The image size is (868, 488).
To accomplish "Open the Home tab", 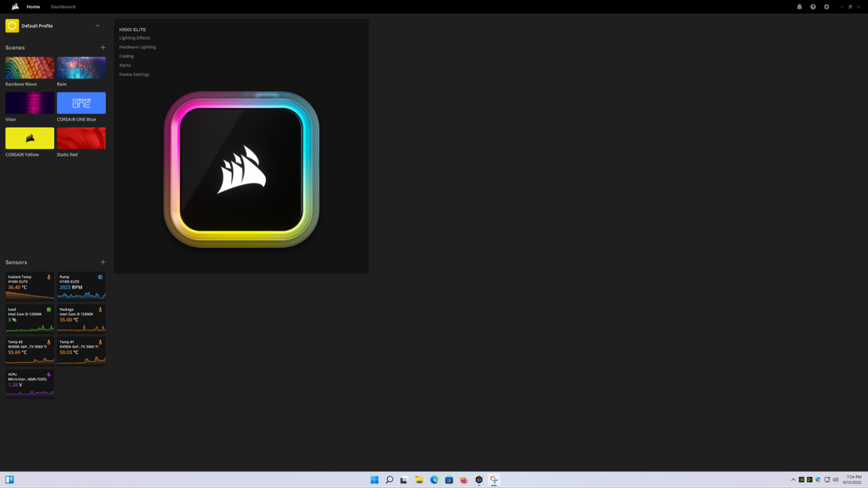I will pos(33,7).
